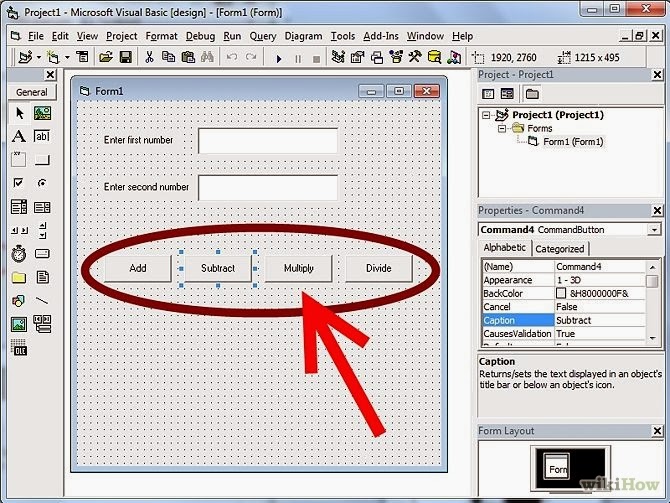Click the first number text box
This screenshot has height=503, width=670.
(x=268, y=141)
